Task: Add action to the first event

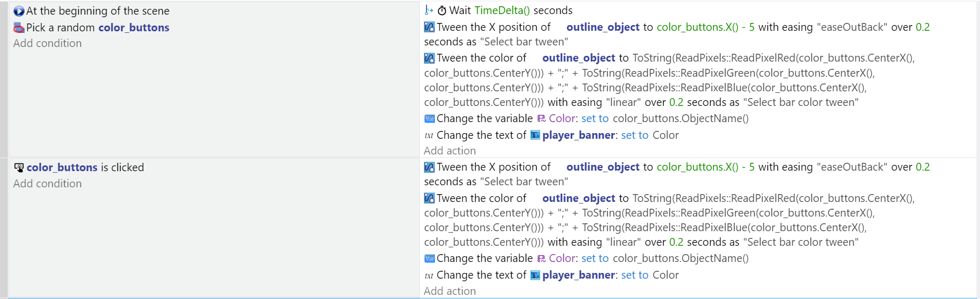Action: coord(450,151)
